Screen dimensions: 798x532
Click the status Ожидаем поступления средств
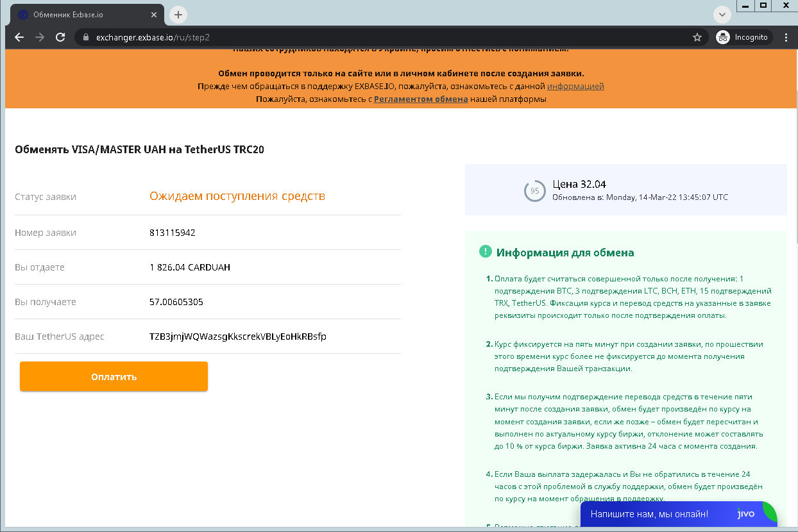237,196
